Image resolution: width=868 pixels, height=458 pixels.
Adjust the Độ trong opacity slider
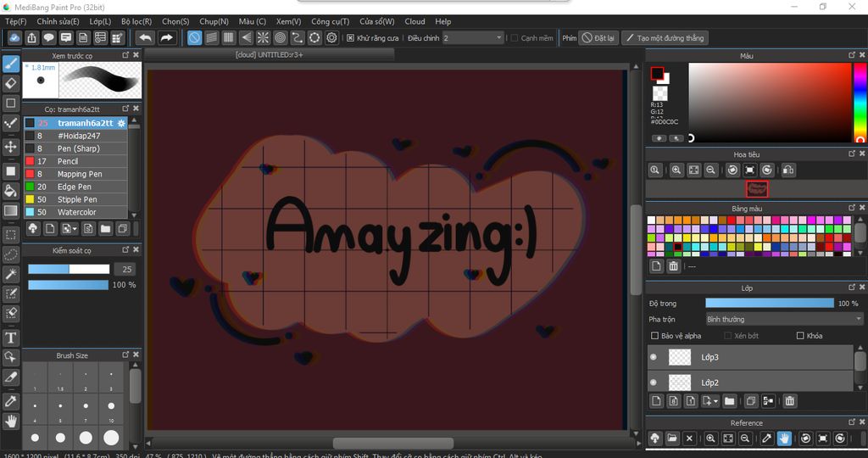coord(770,303)
